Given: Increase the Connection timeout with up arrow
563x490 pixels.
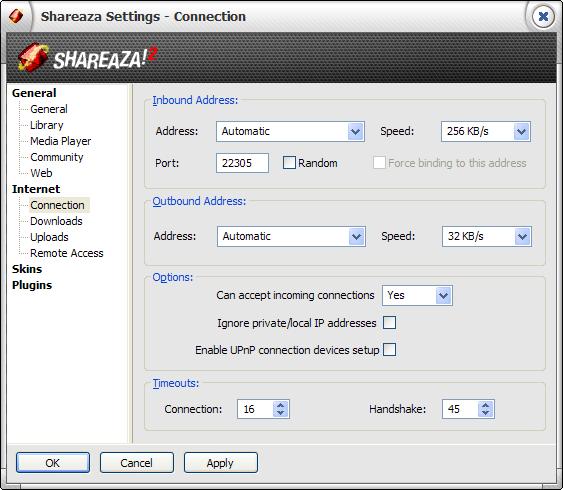Looking at the screenshot, I should click(x=281, y=405).
